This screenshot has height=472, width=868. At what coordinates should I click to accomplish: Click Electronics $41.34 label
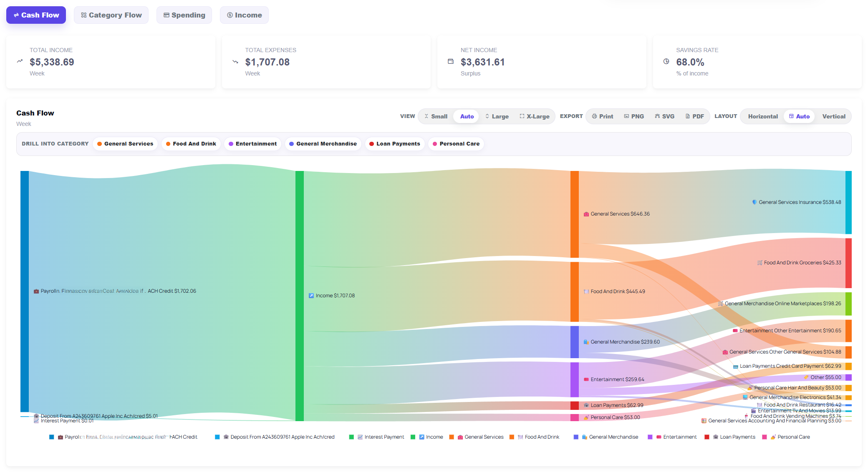792,397
